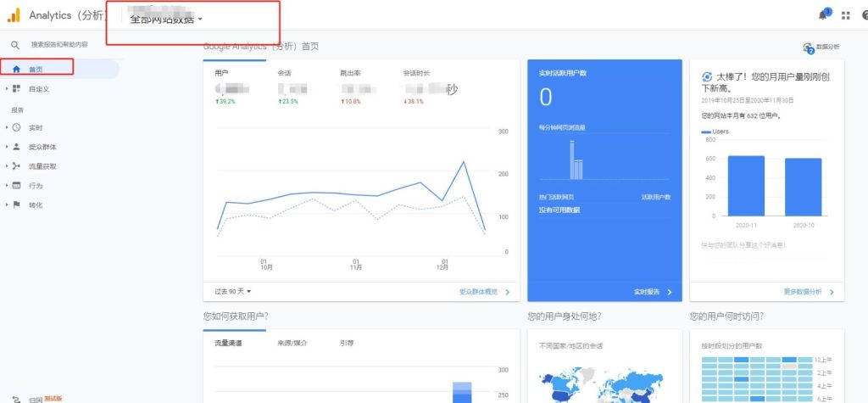Switch to the 来源/媒介 tab

292,343
